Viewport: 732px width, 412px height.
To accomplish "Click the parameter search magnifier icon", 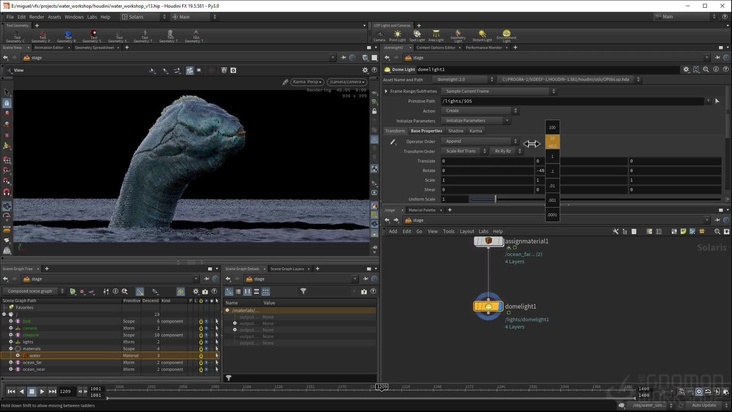I will click(706, 69).
